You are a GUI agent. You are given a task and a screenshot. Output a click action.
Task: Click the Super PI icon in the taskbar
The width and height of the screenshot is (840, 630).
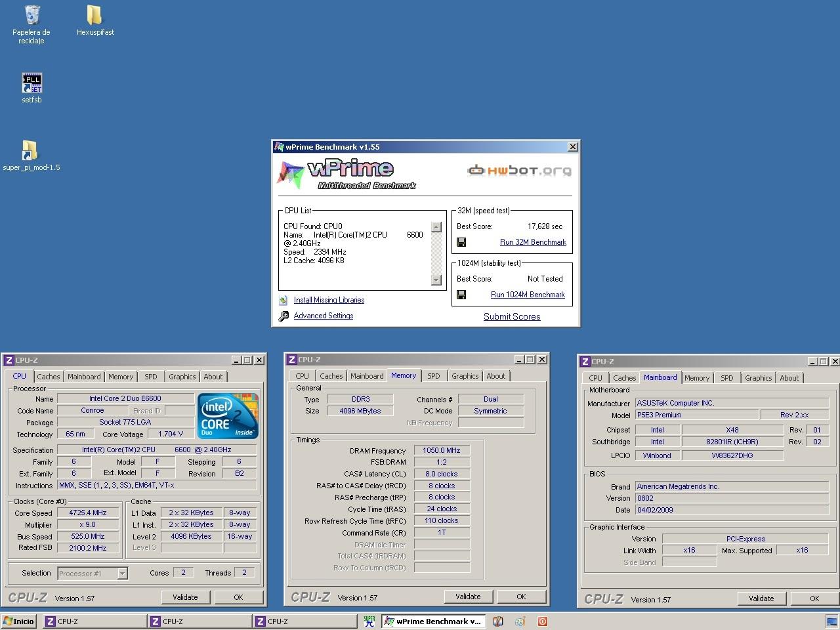(369, 621)
